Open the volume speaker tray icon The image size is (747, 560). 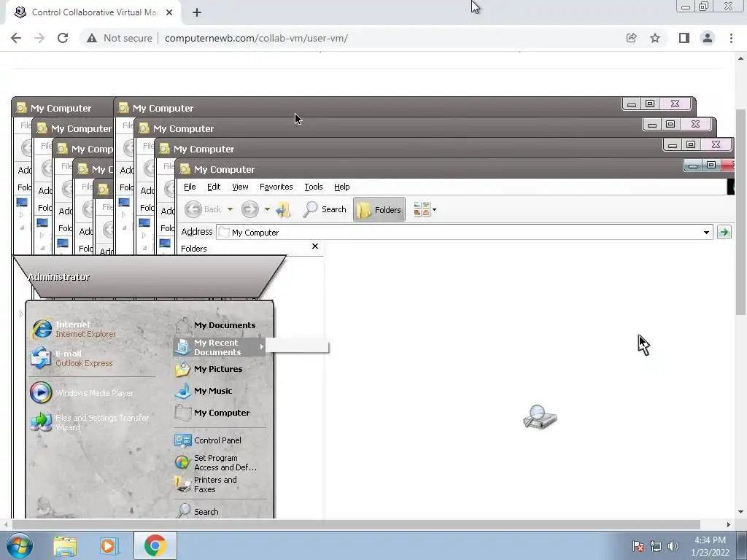[673, 545]
